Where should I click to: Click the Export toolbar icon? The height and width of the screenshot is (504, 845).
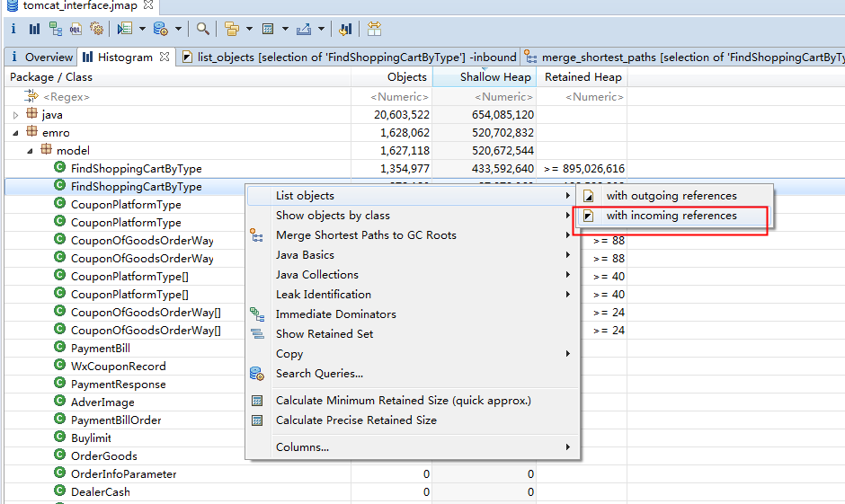click(304, 29)
